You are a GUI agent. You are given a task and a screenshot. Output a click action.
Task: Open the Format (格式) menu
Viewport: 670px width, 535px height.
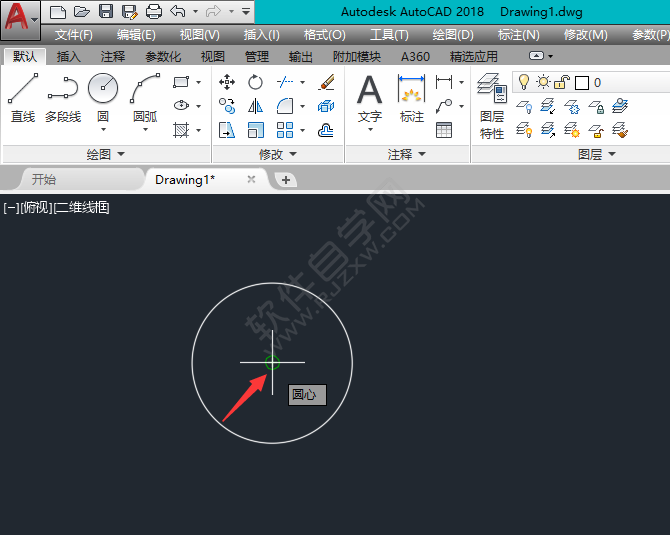point(325,35)
